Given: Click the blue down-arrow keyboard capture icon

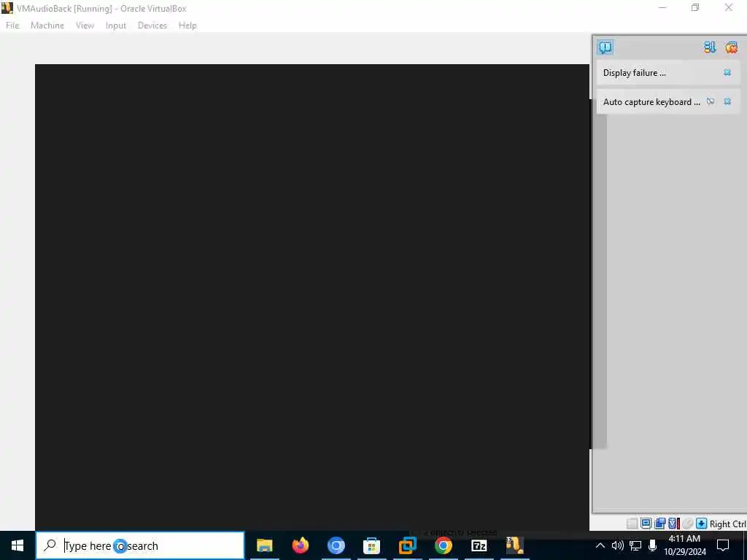Looking at the screenshot, I should point(701,524).
